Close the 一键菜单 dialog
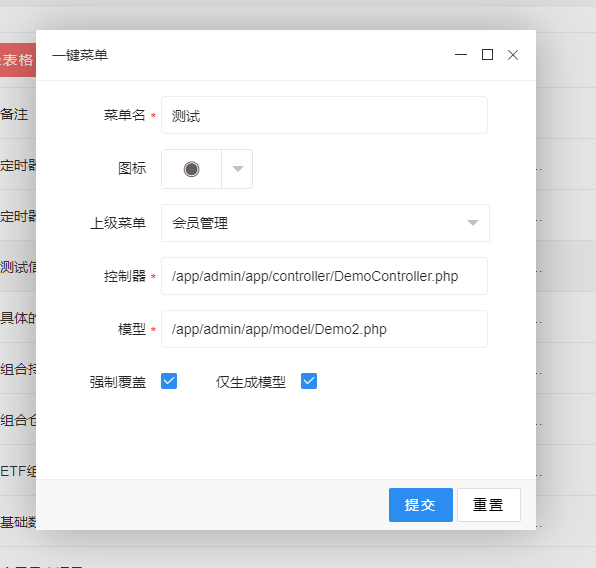Screen dimensions: 596x568 (x=513, y=55)
